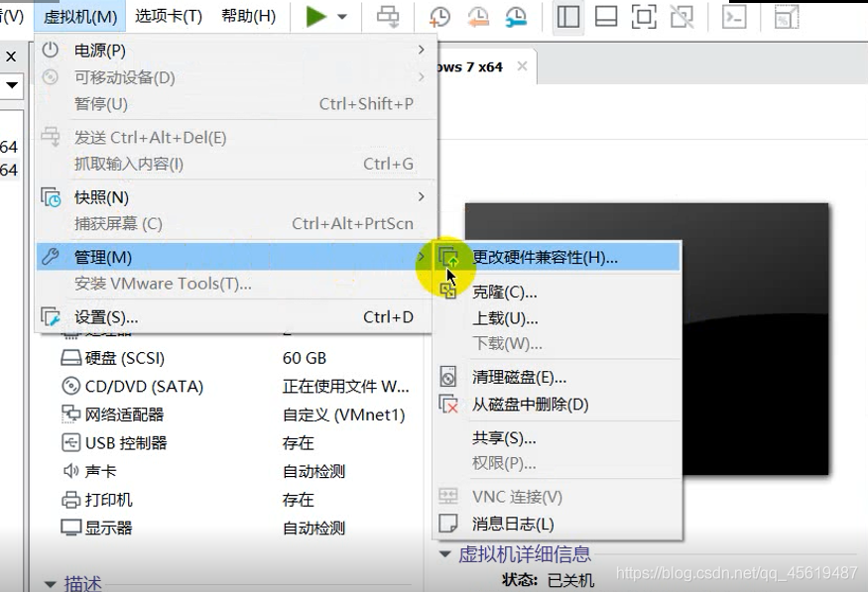
Task: Click the unity mode toolbar icon
Action: click(682, 17)
